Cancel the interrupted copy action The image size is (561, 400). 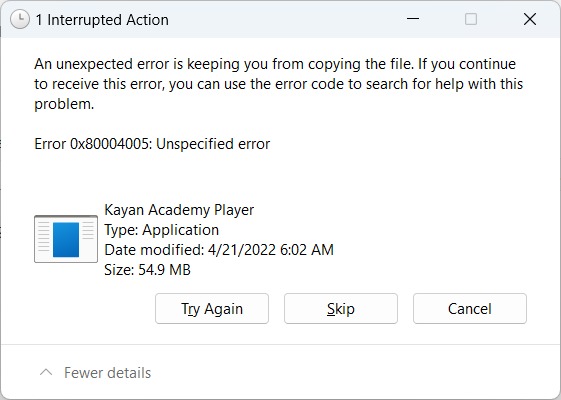coord(470,308)
